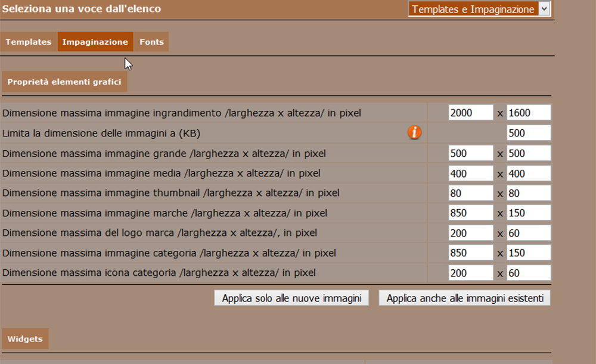Edit logo marca width field
The height and width of the screenshot is (364, 596).
tap(471, 233)
